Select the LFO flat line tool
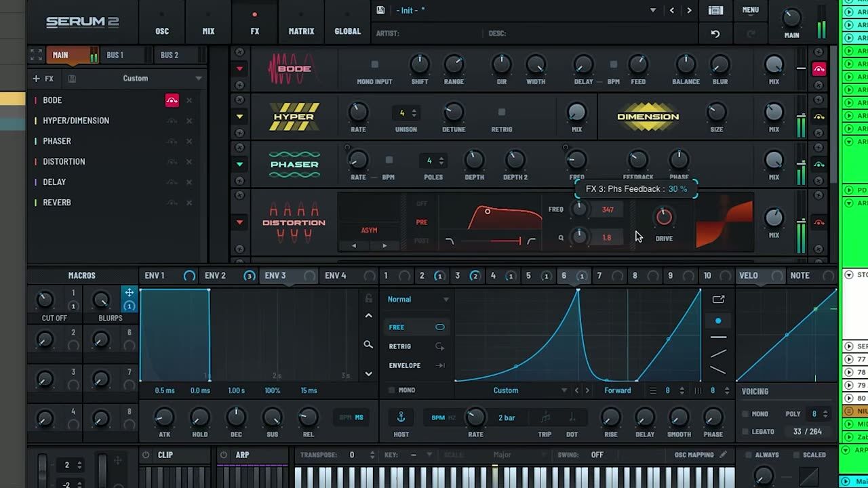 (718, 337)
